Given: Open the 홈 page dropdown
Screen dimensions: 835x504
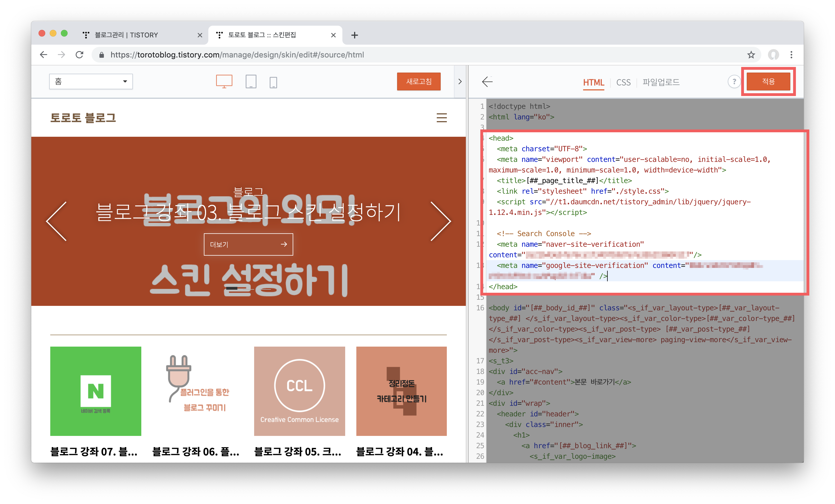Looking at the screenshot, I should click(x=91, y=81).
